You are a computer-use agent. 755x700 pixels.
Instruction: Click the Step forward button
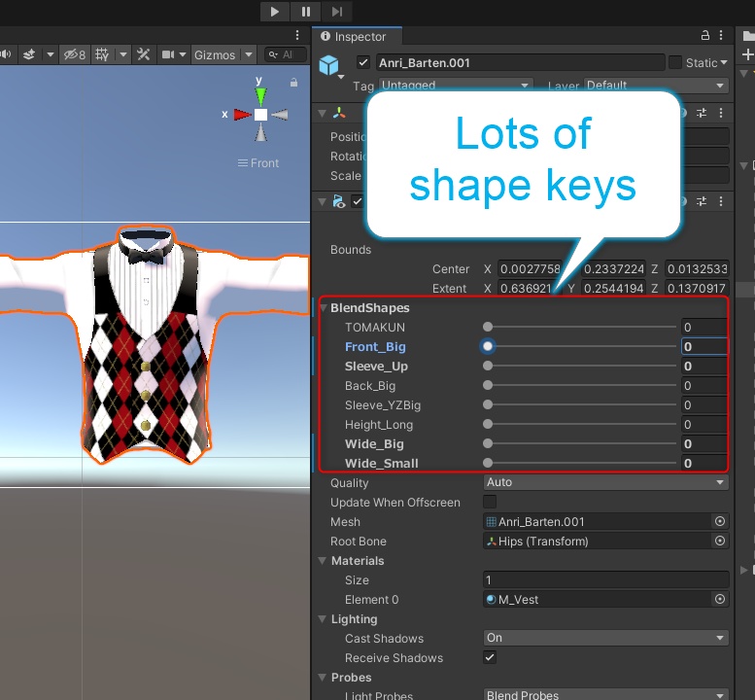[336, 12]
